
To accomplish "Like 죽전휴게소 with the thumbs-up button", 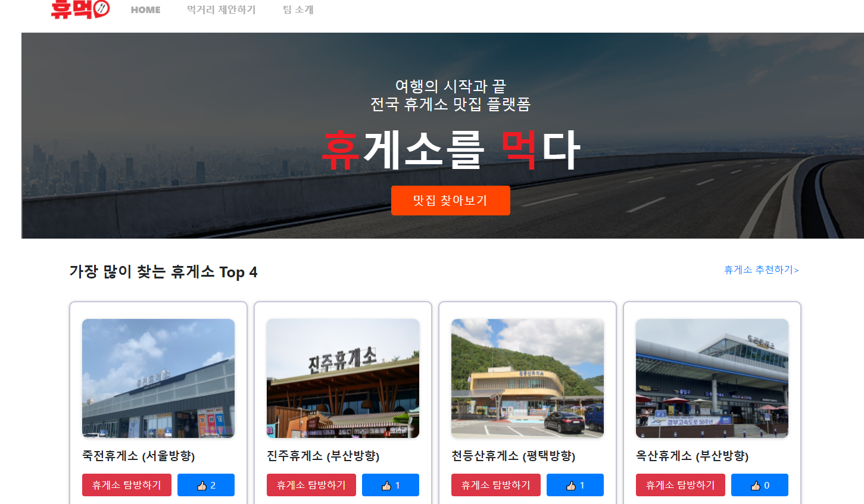I will (206, 485).
